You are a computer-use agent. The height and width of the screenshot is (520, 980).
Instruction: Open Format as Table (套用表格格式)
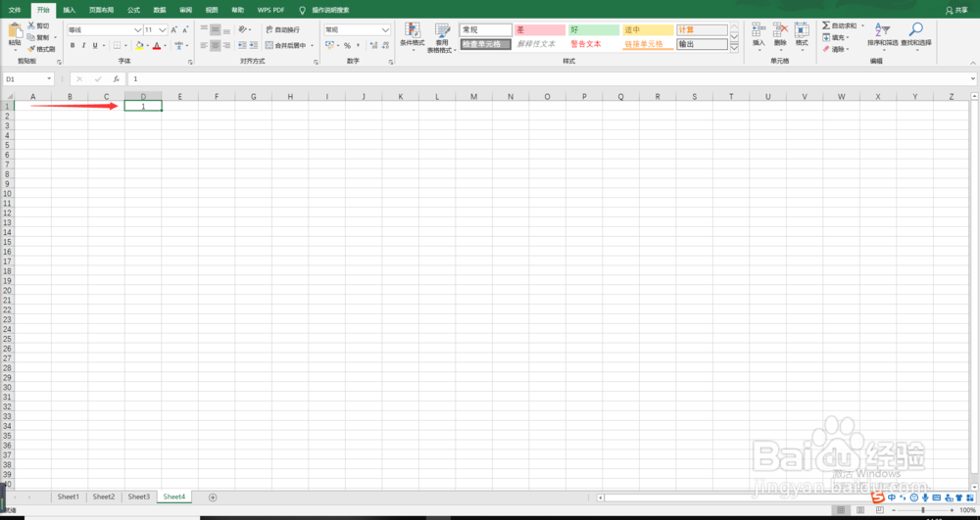point(443,37)
